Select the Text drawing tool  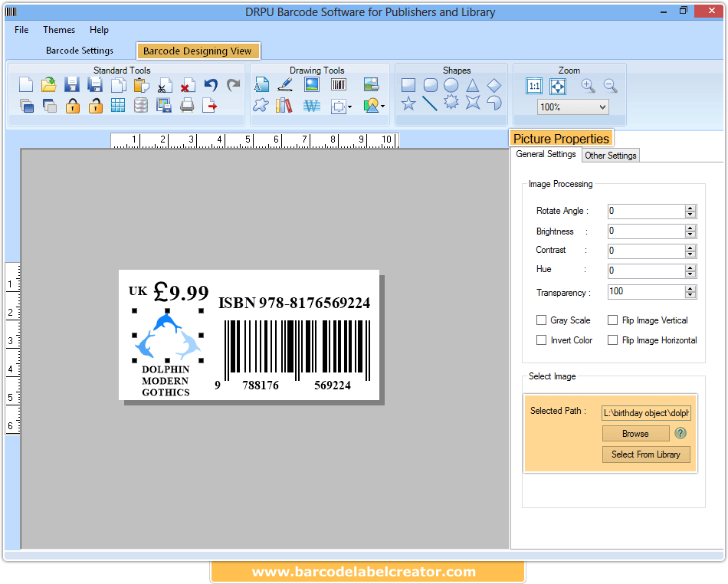coord(261,85)
